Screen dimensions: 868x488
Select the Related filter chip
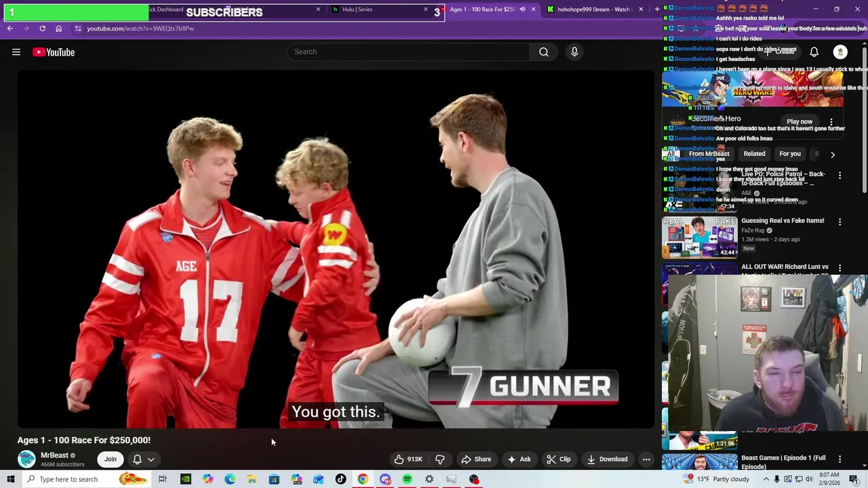754,154
